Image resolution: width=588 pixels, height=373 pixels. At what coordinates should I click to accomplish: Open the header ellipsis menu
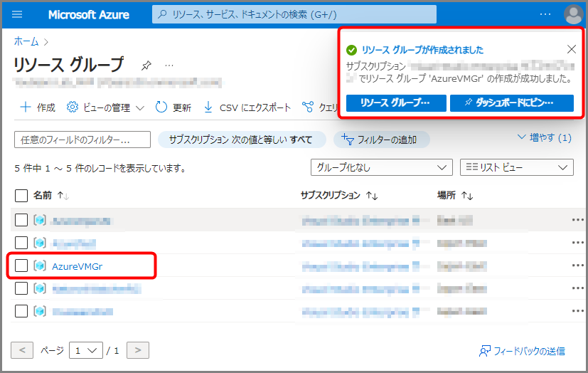(x=545, y=14)
